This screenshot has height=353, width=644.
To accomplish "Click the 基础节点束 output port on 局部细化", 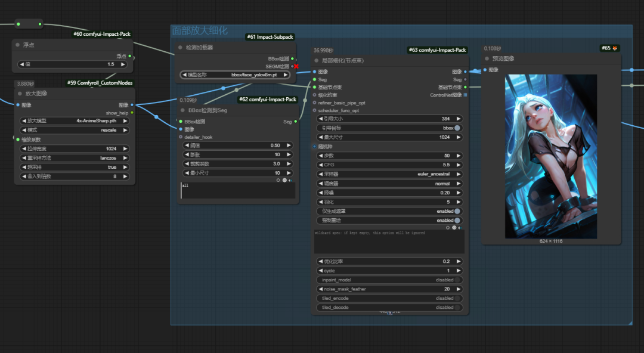I will [x=465, y=88].
